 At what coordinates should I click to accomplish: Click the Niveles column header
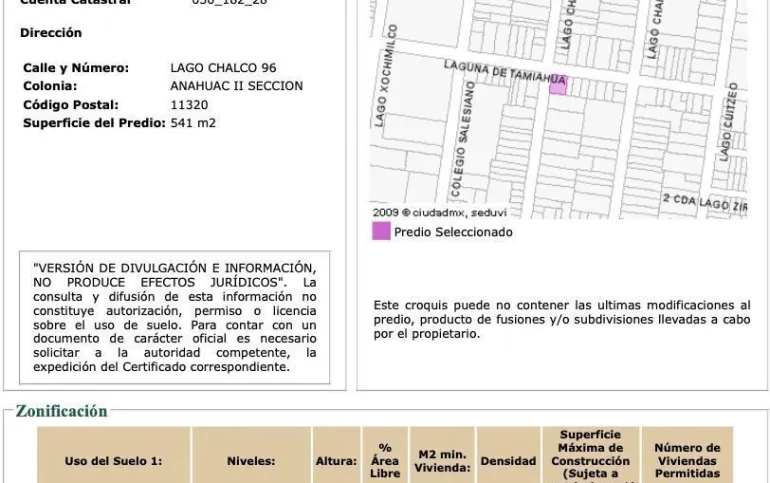(x=250, y=461)
